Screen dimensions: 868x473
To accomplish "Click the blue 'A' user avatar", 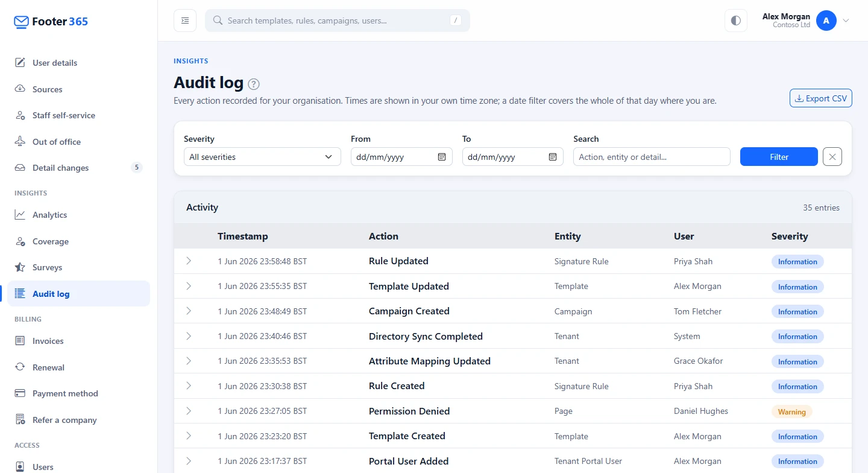I will click(x=826, y=21).
